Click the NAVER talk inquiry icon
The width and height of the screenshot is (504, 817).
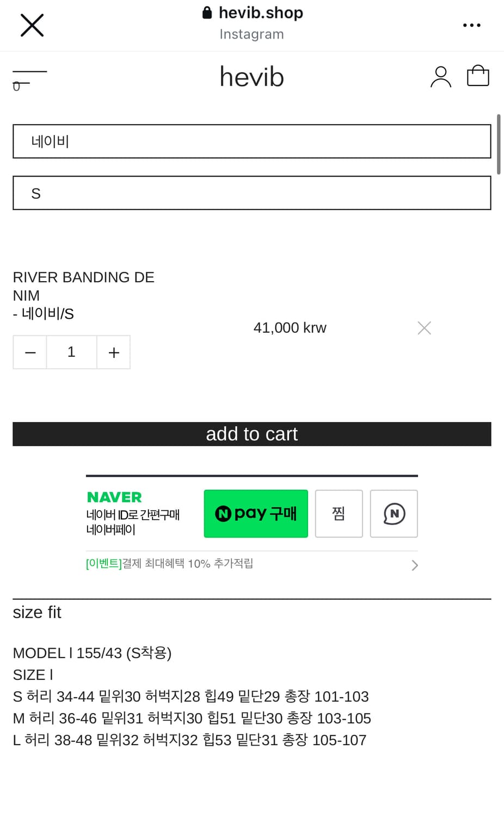point(394,514)
